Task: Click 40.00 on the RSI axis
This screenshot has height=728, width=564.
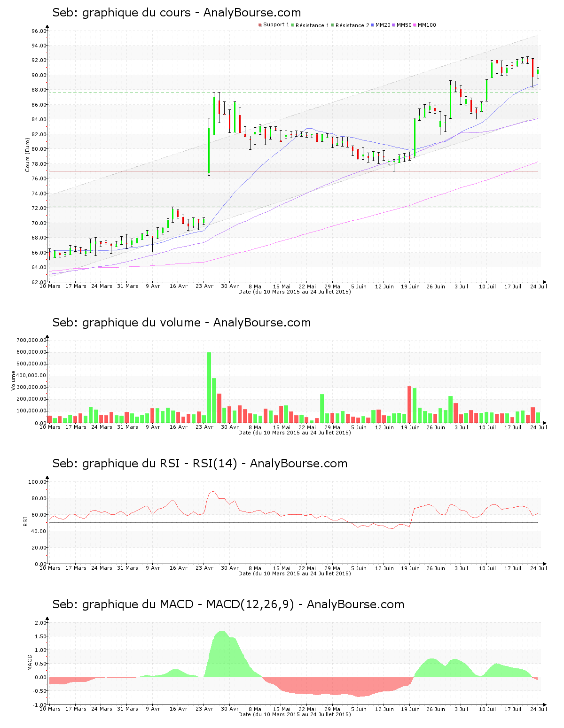Action: pos(39,531)
